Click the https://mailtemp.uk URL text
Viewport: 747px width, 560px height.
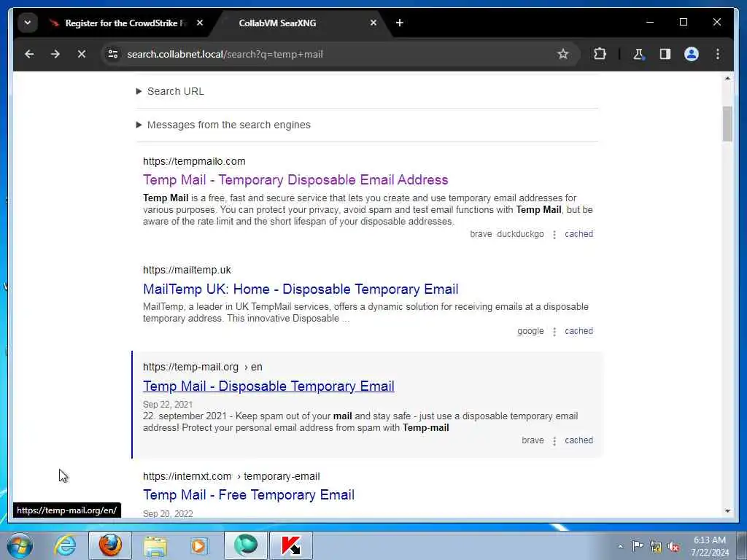click(187, 270)
